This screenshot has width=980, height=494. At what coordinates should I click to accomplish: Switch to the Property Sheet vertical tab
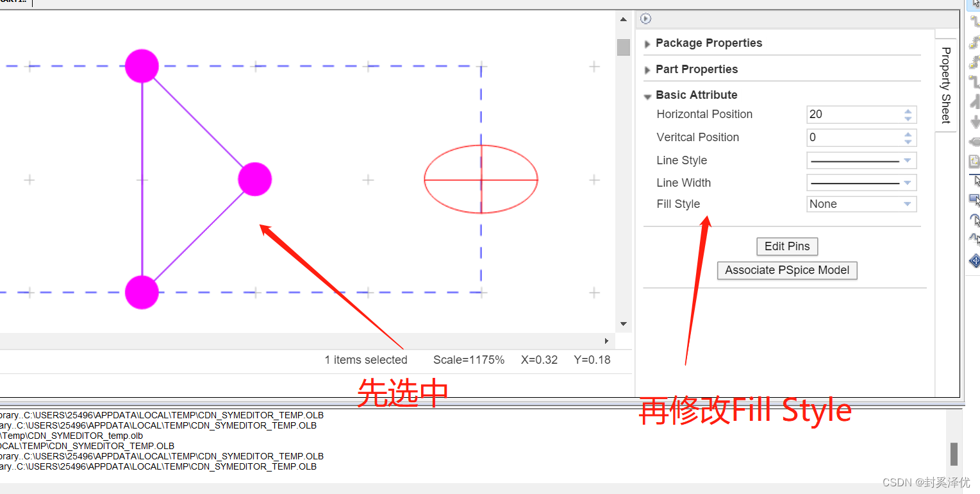click(x=945, y=85)
